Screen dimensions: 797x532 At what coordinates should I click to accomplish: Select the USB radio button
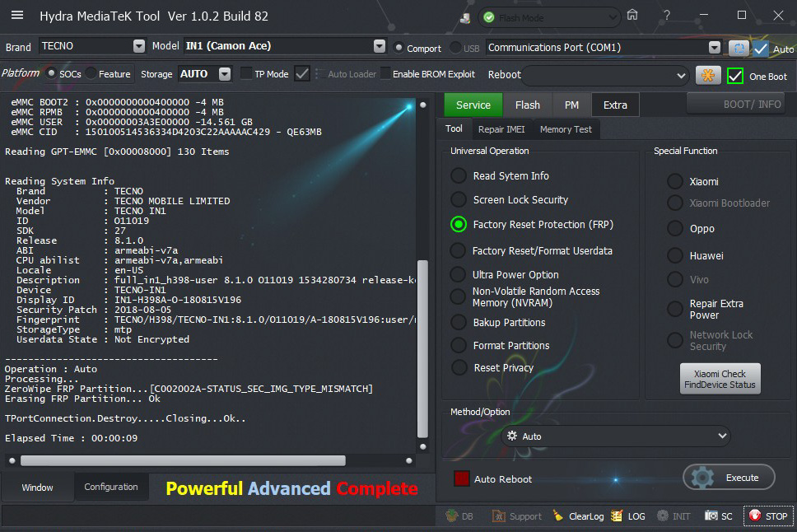(456, 48)
